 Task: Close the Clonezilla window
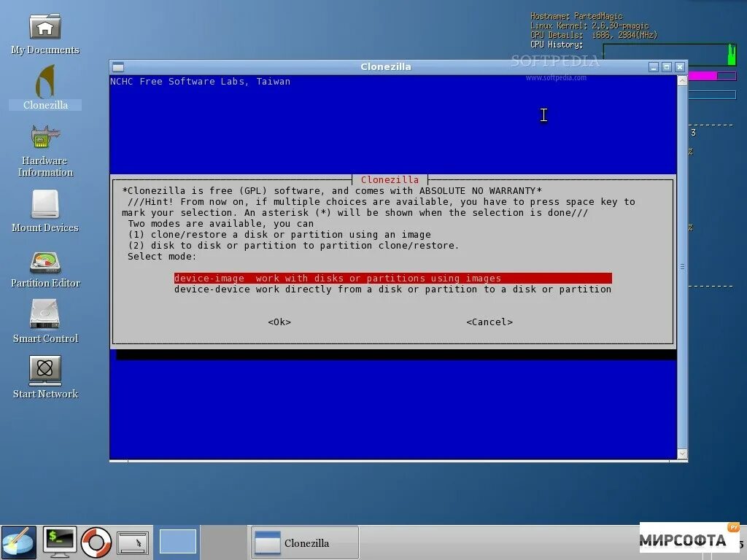point(680,67)
